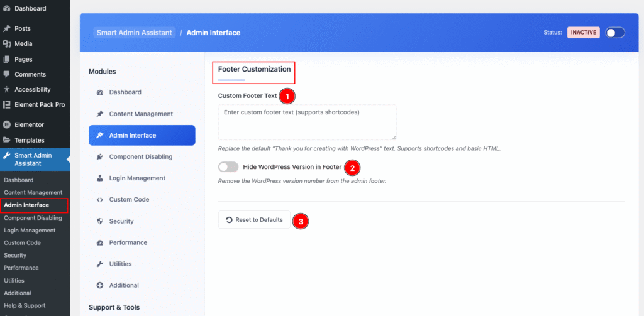Click the Performance gauge icon
This screenshot has height=316, width=644.
click(99, 242)
